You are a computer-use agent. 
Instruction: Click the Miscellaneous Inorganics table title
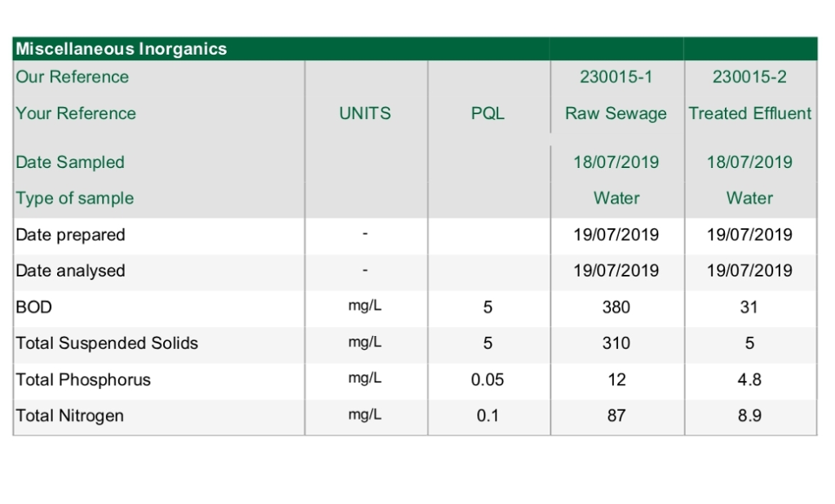[x=121, y=49]
